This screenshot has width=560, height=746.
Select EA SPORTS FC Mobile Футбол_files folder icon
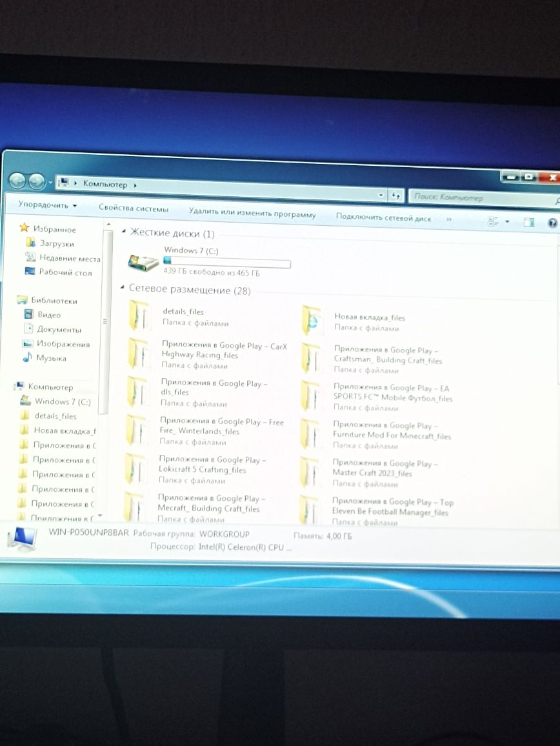pyautogui.click(x=311, y=396)
